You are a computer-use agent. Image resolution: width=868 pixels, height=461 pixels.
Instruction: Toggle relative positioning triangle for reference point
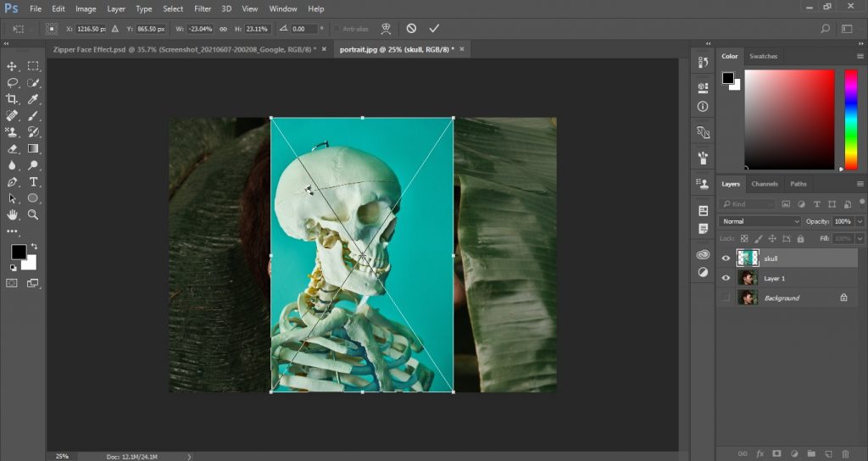click(x=115, y=29)
